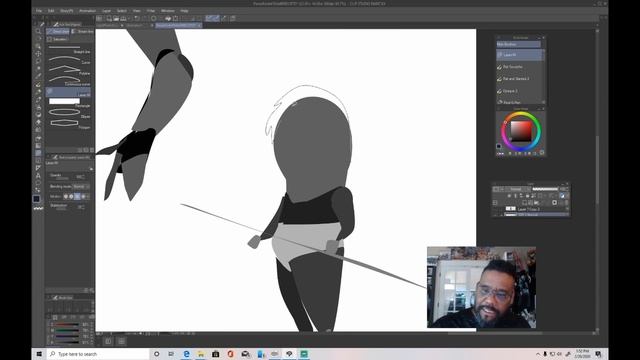Pick the Real G-Pen brush

pyautogui.click(x=520, y=102)
